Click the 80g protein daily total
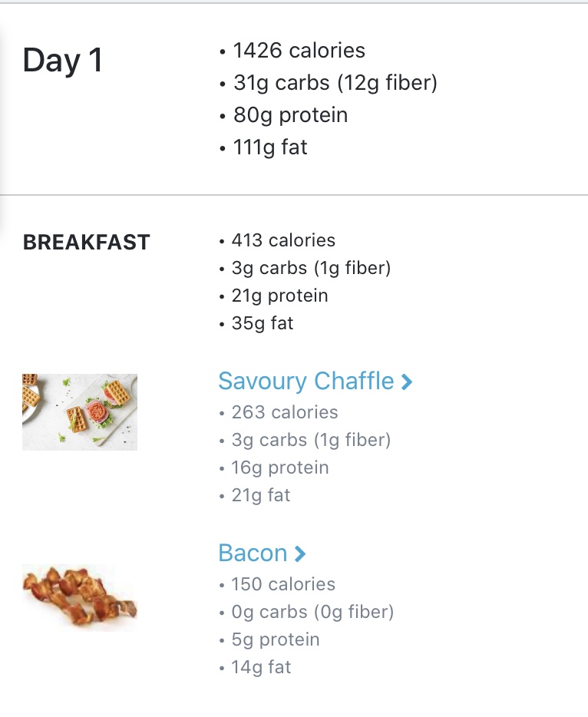 pos(290,115)
